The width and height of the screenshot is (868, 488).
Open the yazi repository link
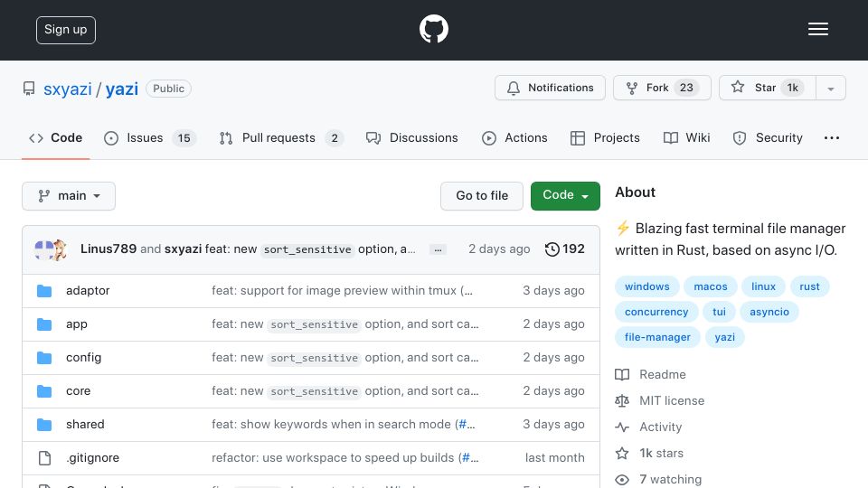(x=122, y=89)
